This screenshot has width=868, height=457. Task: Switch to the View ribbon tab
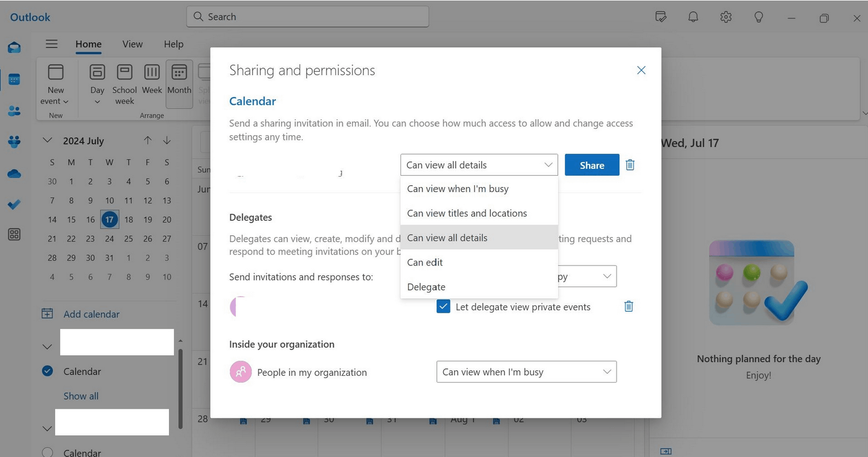point(132,44)
